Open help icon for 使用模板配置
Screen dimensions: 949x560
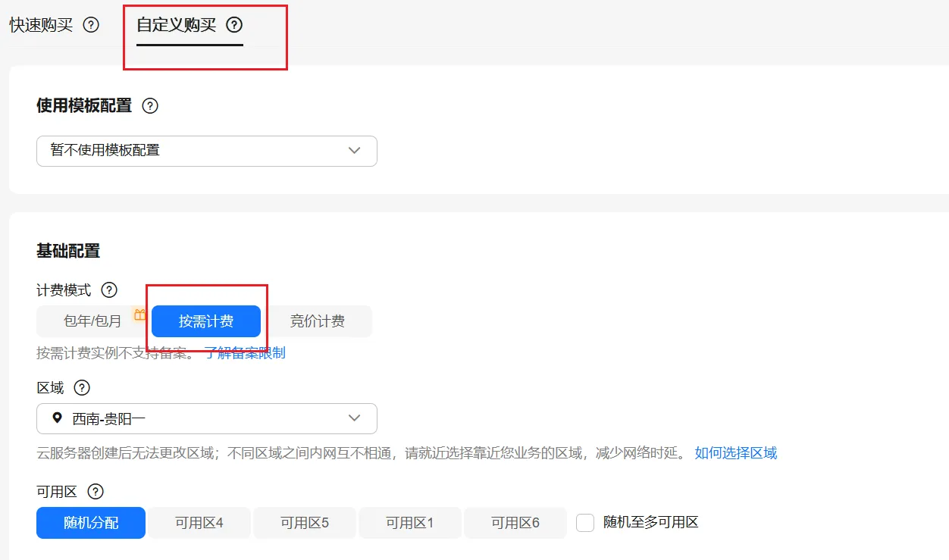click(150, 106)
